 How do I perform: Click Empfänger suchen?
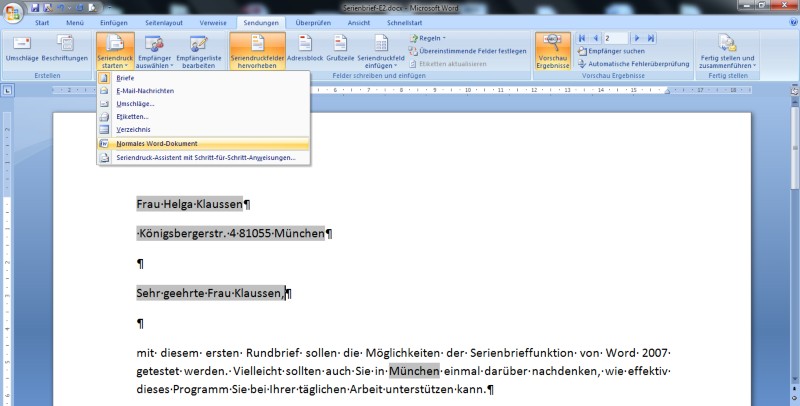pyautogui.click(x=616, y=50)
